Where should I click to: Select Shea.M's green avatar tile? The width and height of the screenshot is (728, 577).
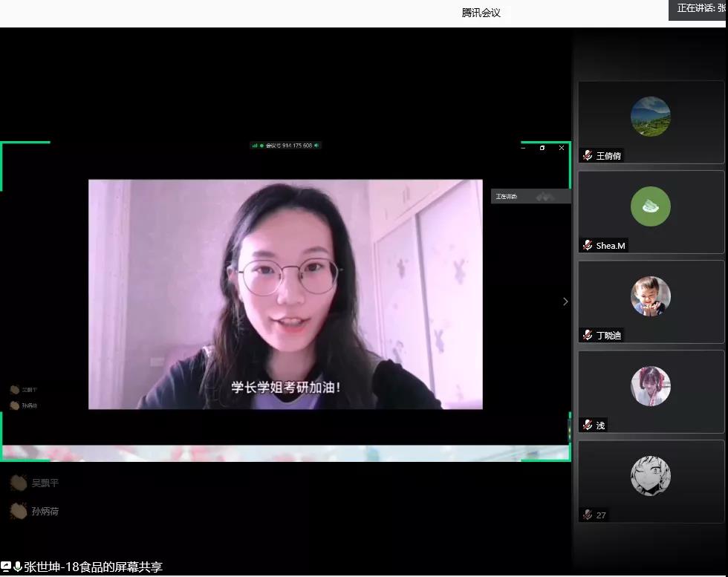(x=650, y=206)
